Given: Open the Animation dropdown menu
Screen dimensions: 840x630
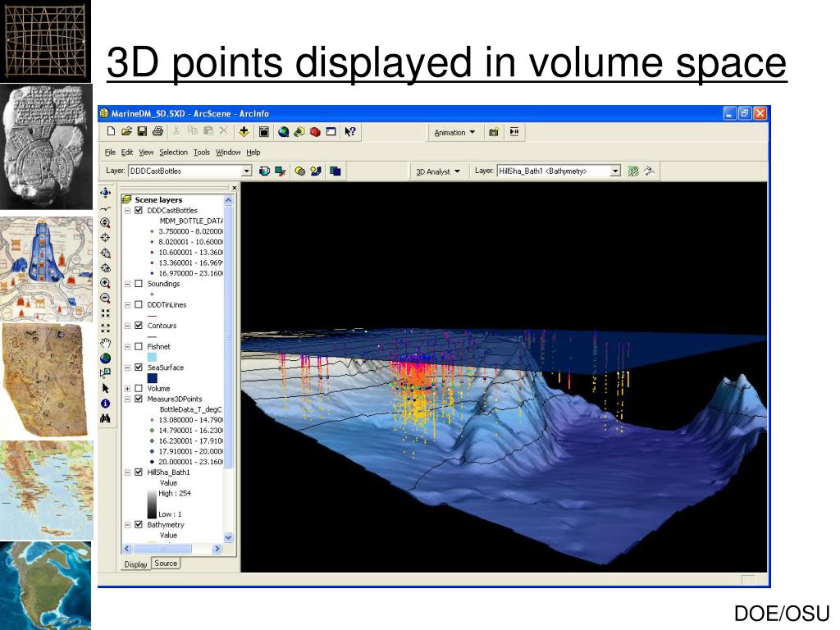Looking at the screenshot, I should click(x=454, y=132).
